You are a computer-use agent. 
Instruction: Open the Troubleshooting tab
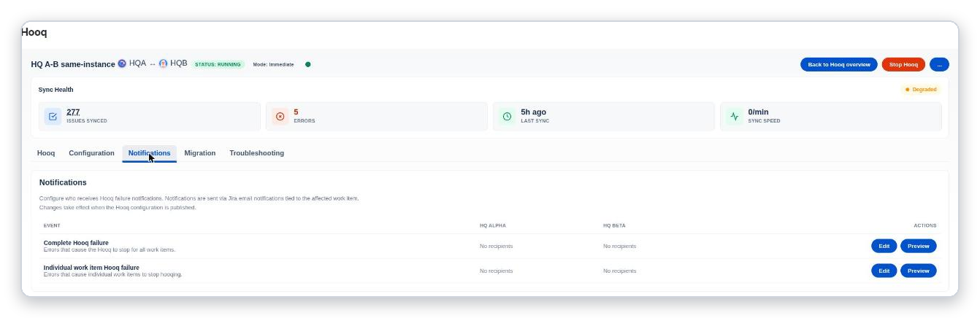(x=256, y=153)
